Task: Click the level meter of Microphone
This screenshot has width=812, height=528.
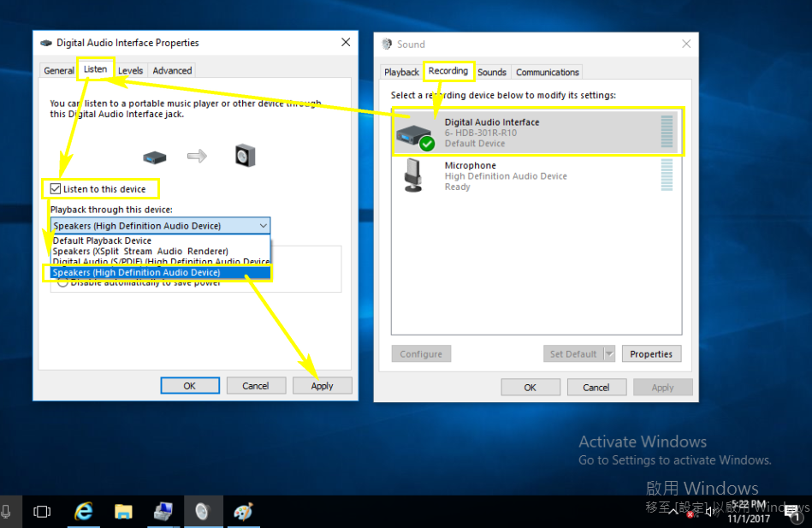Action: point(667,175)
